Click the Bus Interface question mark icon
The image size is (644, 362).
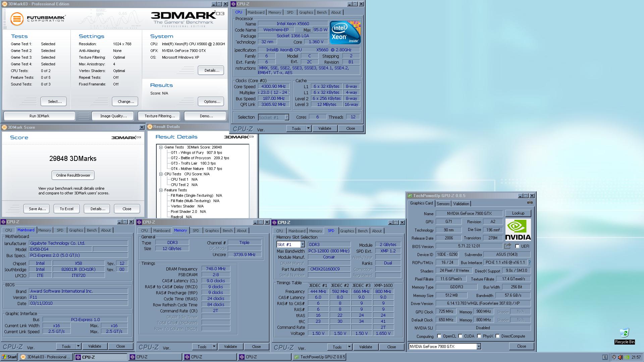coord(530,262)
